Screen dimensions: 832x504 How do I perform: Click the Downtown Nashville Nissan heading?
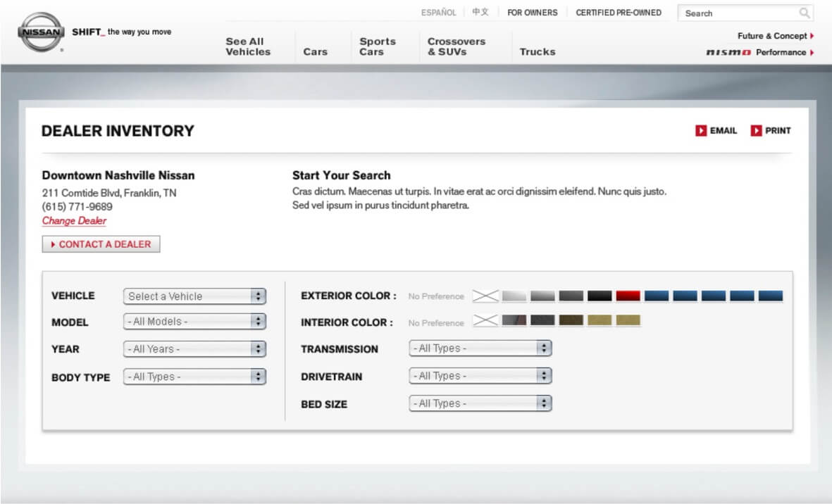pyautogui.click(x=118, y=175)
